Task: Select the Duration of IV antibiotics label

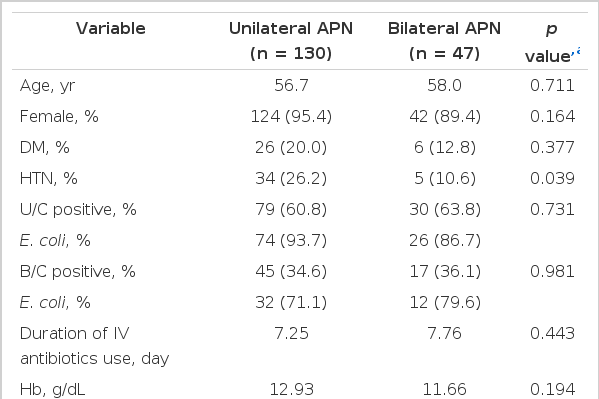Action: [94, 346]
